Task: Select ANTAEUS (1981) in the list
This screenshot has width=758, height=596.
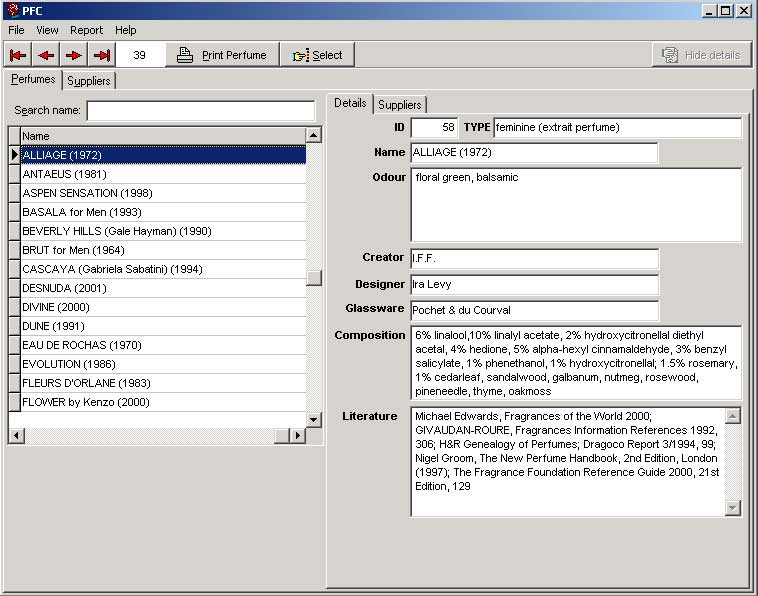Action: (x=163, y=174)
